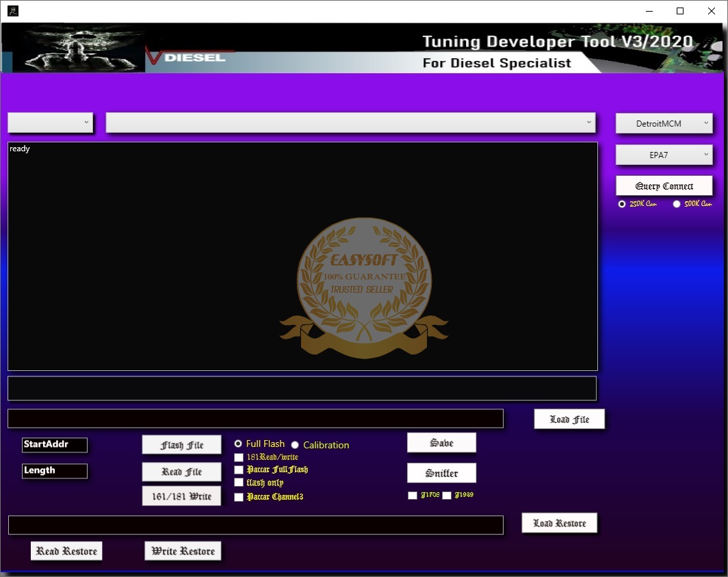Select the Full Flash radio option
This screenshot has width=728, height=577.
(x=238, y=444)
